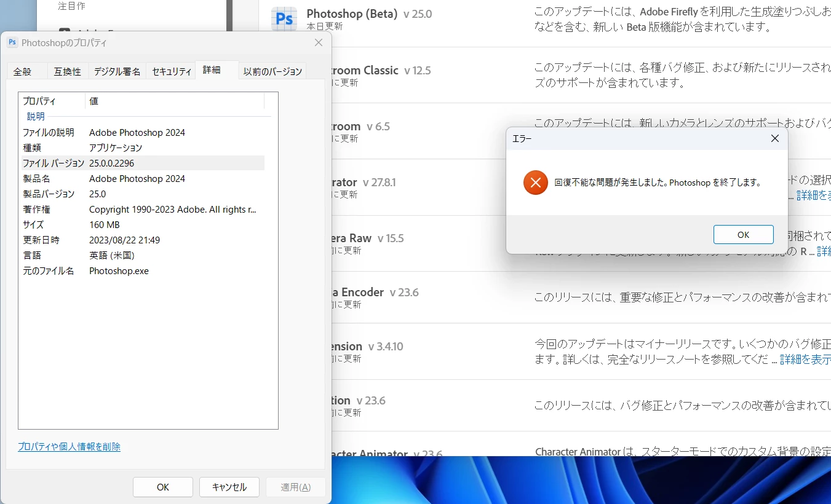Select the 製品名 row

[142, 178]
